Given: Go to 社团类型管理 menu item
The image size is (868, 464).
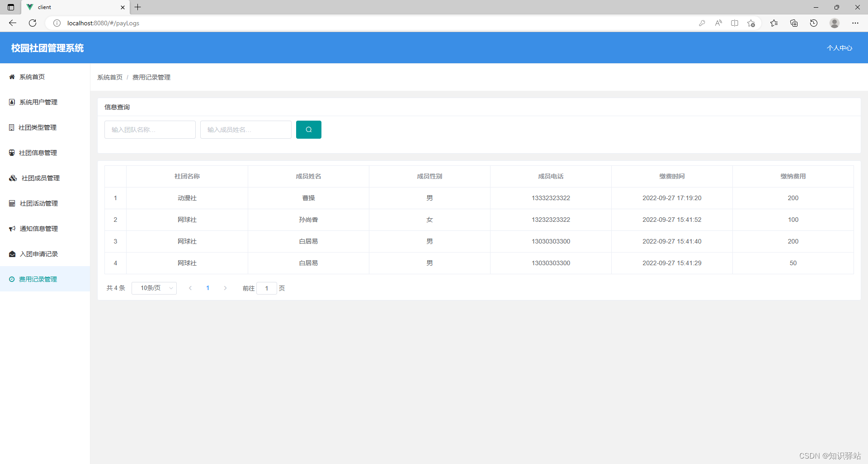Looking at the screenshot, I should point(45,127).
